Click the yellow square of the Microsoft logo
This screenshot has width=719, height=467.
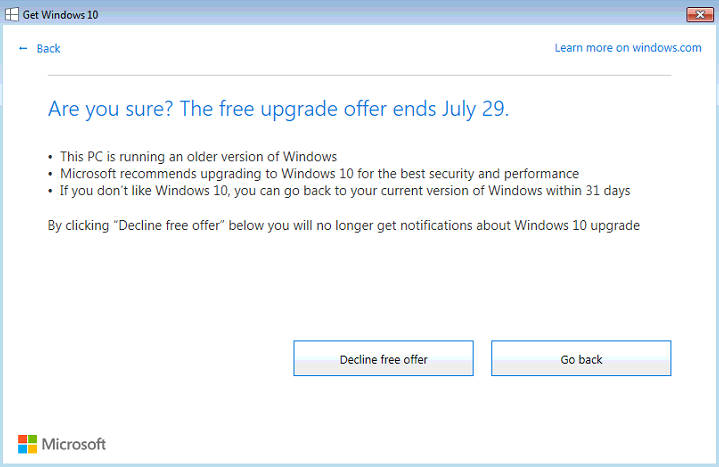pos(33,449)
